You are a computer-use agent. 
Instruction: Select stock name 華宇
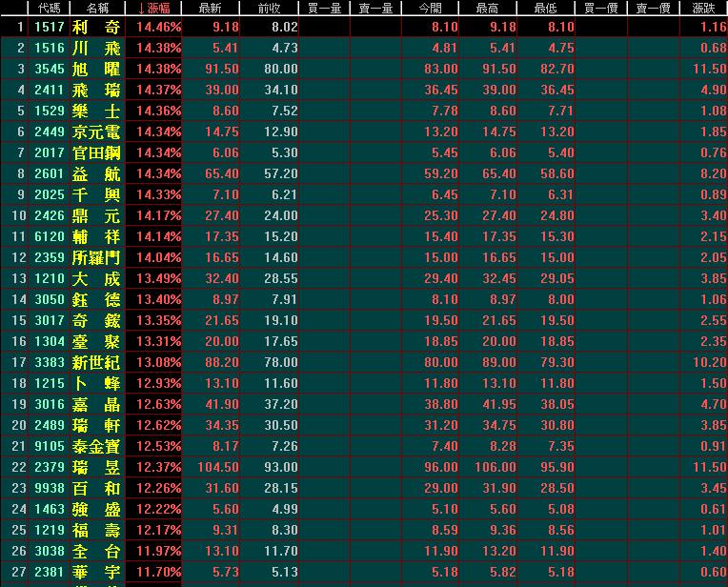(x=96, y=572)
